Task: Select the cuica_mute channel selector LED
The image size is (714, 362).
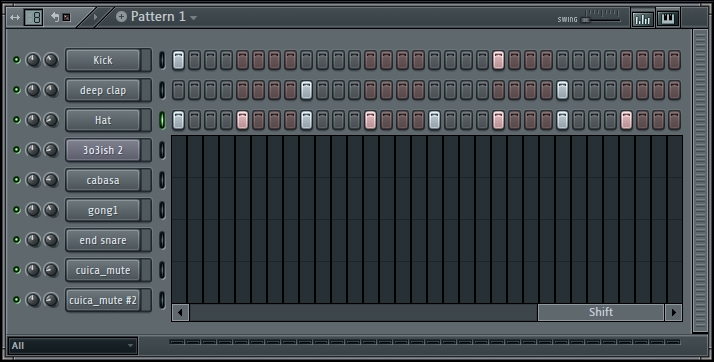Action: (x=162, y=270)
